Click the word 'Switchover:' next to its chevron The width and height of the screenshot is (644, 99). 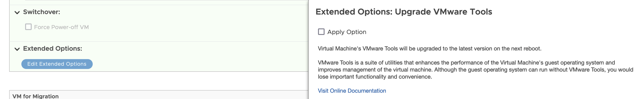pyautogui.click(x=42, y=12)
